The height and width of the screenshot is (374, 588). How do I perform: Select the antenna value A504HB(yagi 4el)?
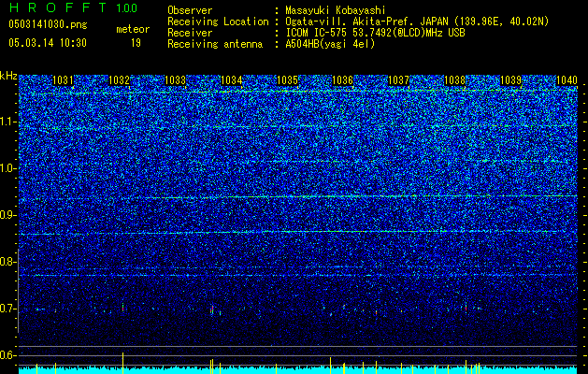click(x=330, y=44)
